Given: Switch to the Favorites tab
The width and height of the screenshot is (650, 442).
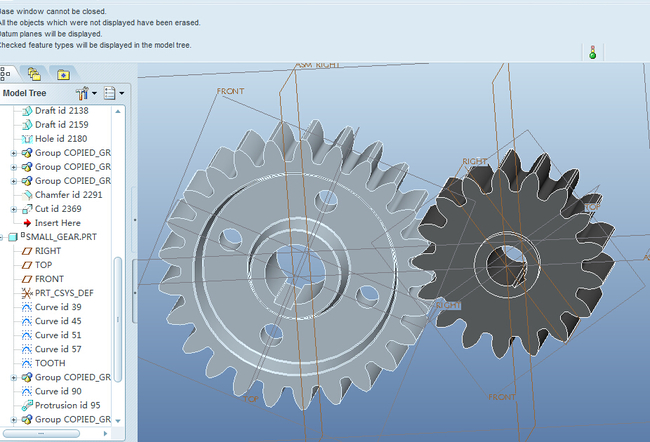Looking at the screenshot, I should coord(63,73).
